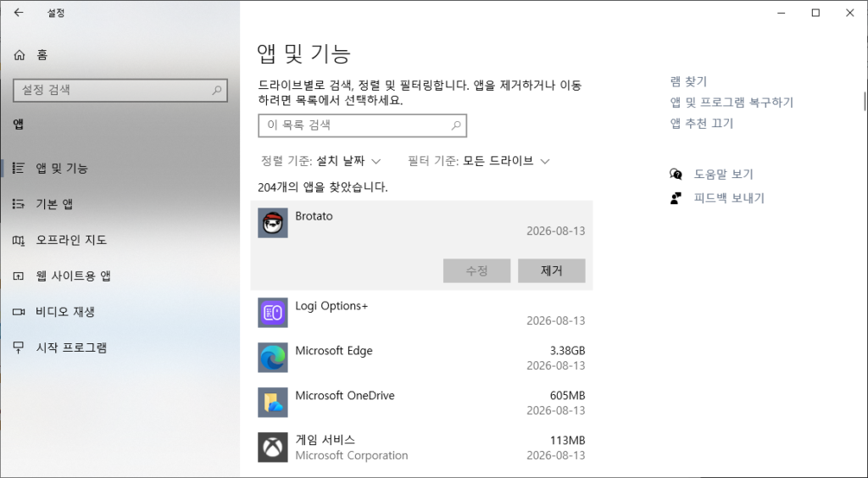The image size is (868, 478).
Task: Open the 앱 및 프로그램 복구하기 link
Action: click(732, 103)
